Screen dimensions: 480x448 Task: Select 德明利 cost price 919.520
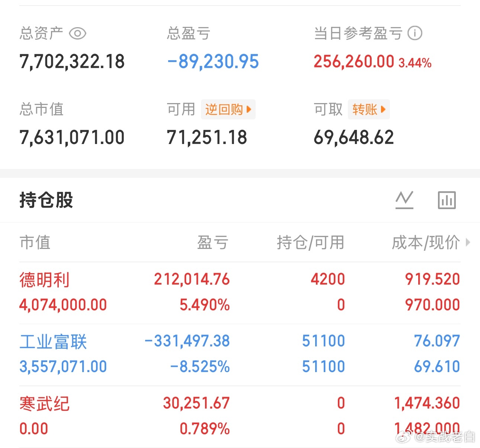(432, 279)
